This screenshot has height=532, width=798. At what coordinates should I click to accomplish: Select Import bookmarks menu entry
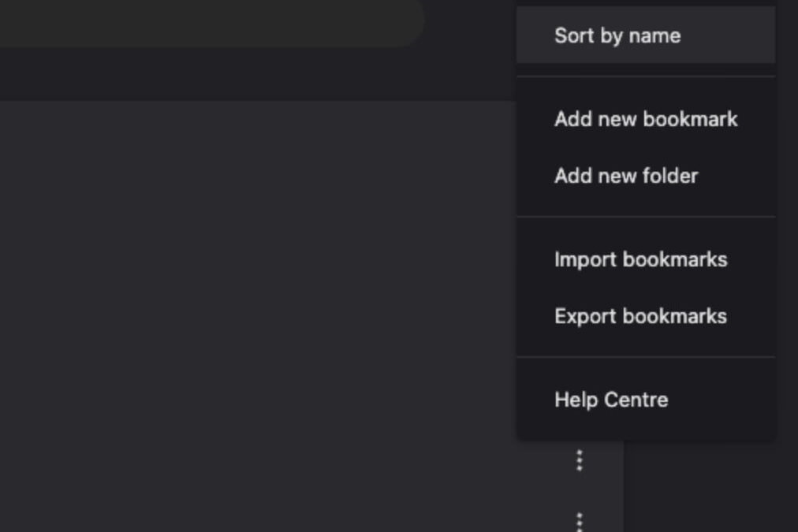coord(640,259)
